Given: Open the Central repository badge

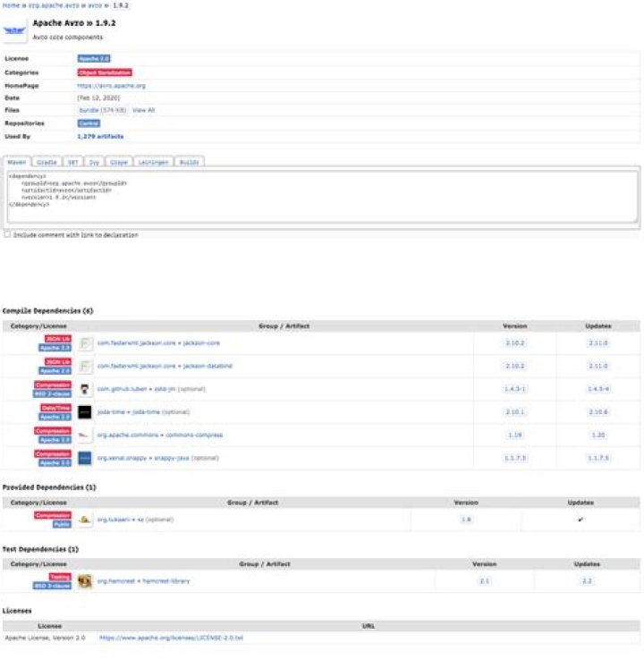Looking at the screenshot, I should (89, 123).
